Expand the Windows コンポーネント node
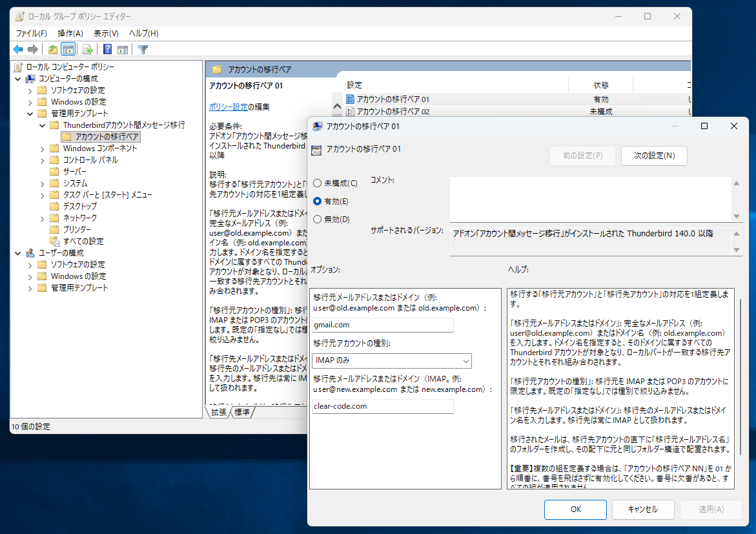The height and width of the screenshot is (534, 756). (x=42, y=149)
